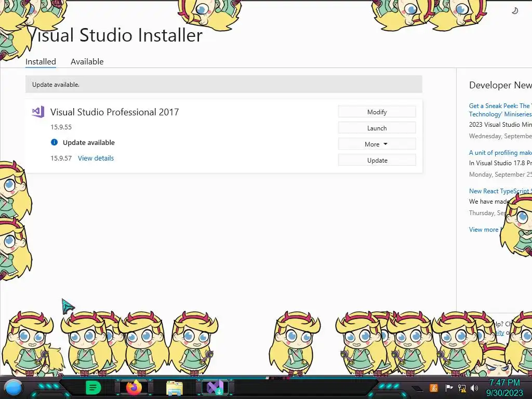Click the taskbar clock showing 7:47 PM
This screenshot has height=399, width=532.
pos(504,388)
